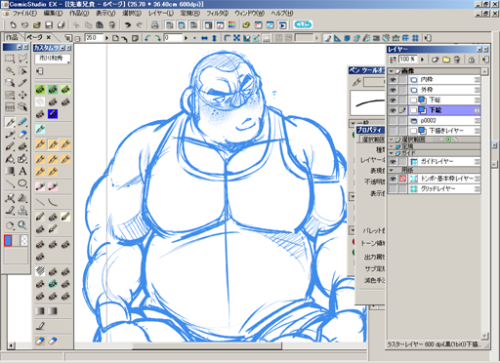Select the Text tool (A icon)
Viewport: 500px width, 363px height.
point(22,171)
